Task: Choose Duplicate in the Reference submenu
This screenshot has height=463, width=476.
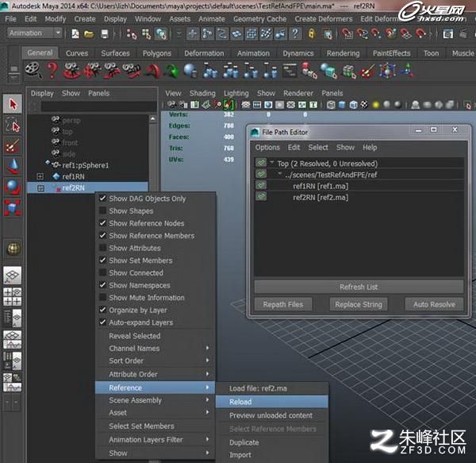Action: coord(272,442)
